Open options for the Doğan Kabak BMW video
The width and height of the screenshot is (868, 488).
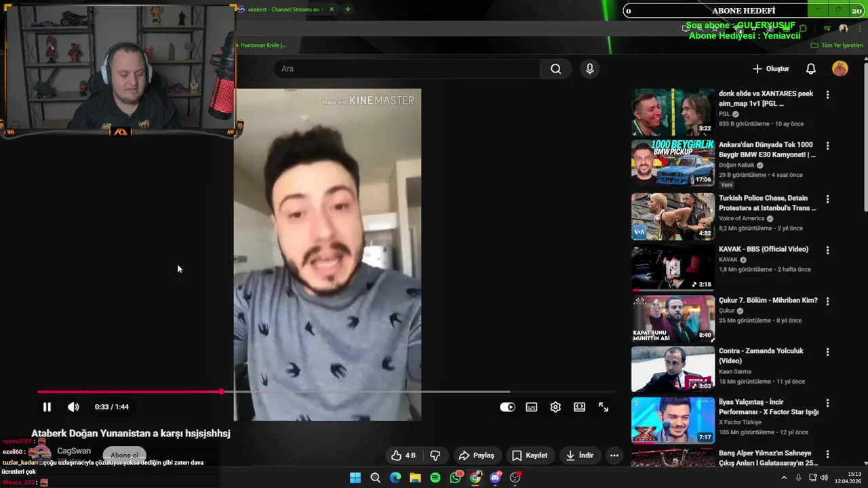coord(827,146)
